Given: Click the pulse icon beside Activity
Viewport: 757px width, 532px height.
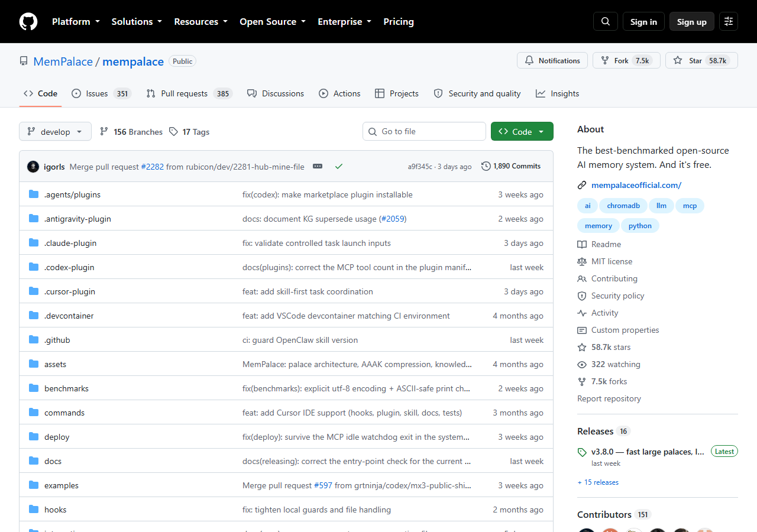Looking at the screenshot, I should 582,313.
